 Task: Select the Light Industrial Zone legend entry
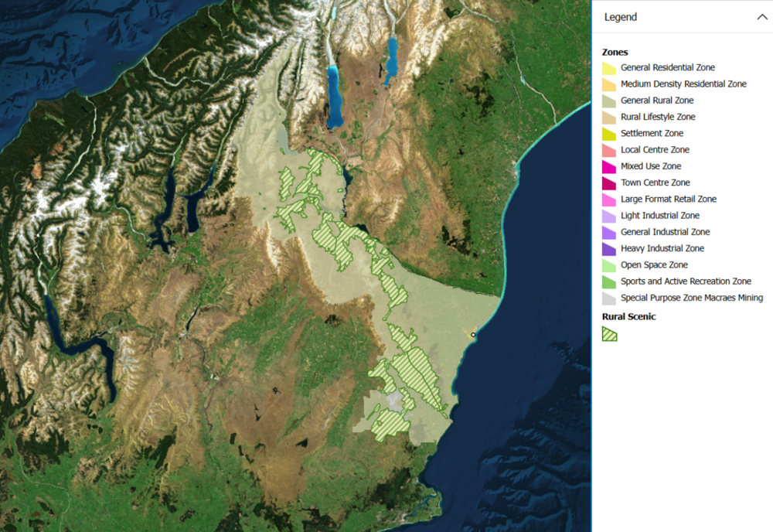click(659, 216)
